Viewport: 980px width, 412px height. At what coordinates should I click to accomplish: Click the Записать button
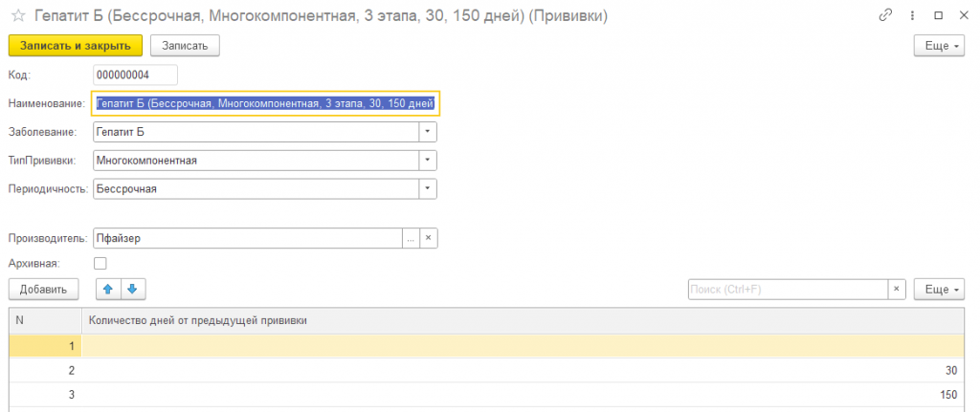pos(185,46)
